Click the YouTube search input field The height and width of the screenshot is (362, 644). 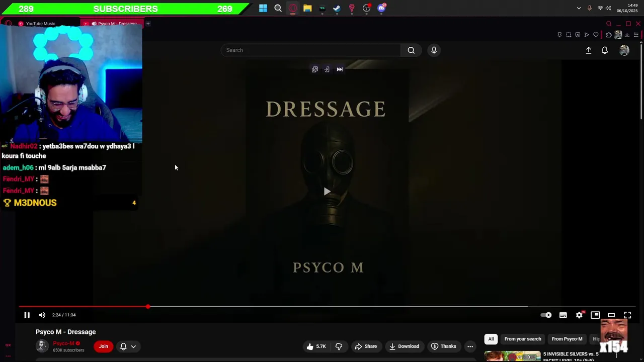click(x=310, y=50)
